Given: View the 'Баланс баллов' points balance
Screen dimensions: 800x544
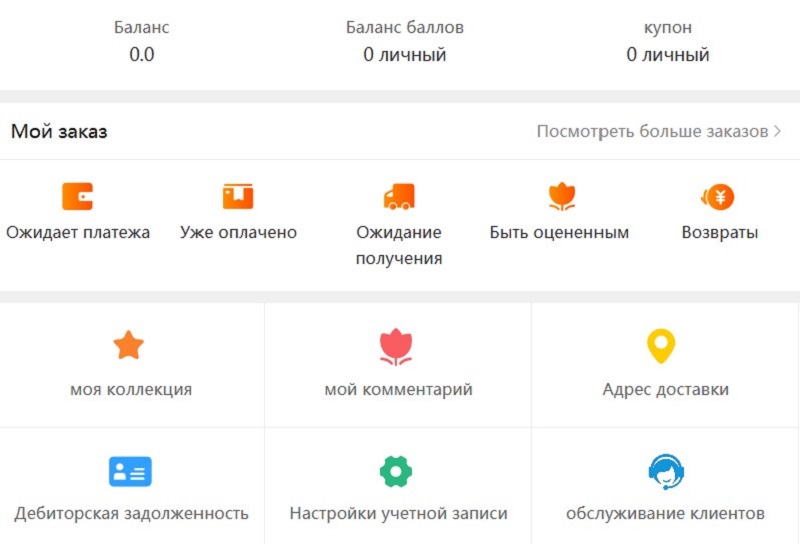Looking at the screenshot, I should click(x=404, y=42).
